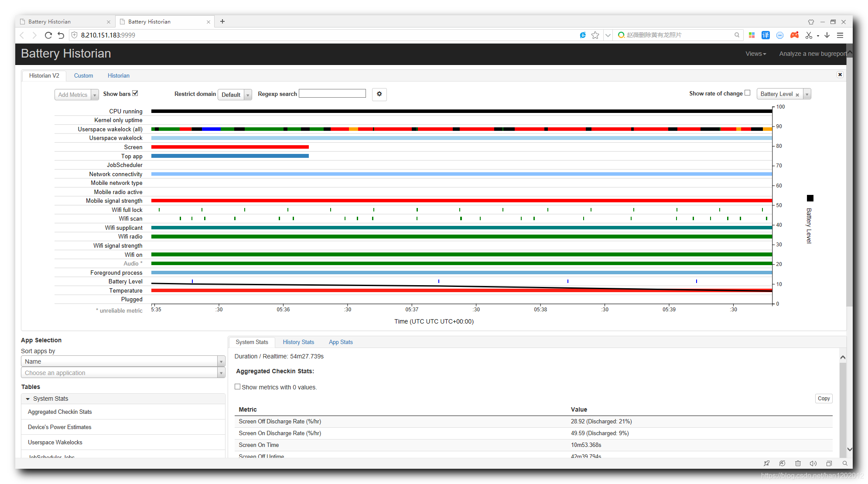Screen dimensions: 868x484
Task: Open the Add Metrics dropdown
Action: [77, 95]
